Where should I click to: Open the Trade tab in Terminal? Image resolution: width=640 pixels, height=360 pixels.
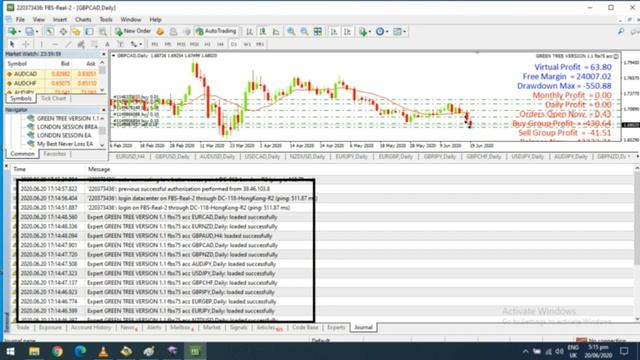pos(22,327)
